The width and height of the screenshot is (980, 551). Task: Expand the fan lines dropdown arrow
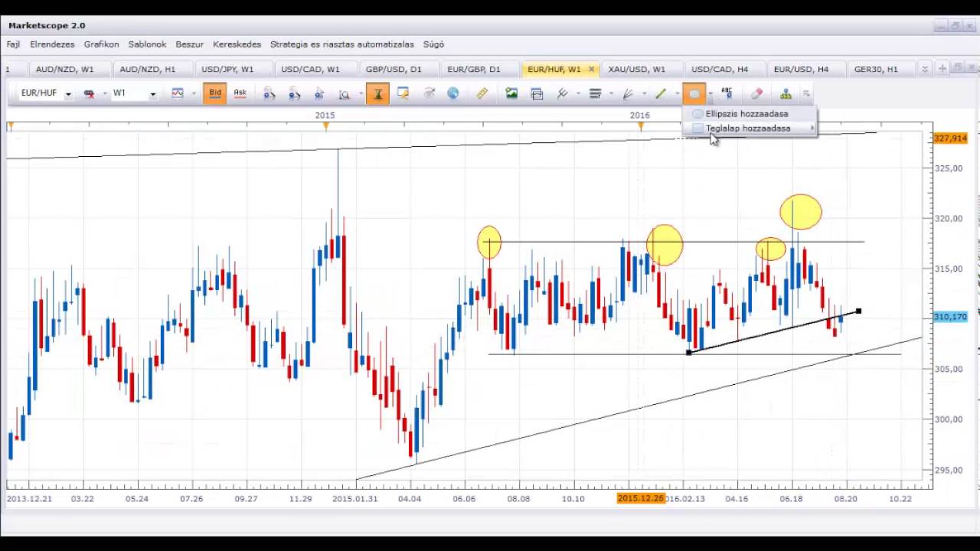point(644,93)
